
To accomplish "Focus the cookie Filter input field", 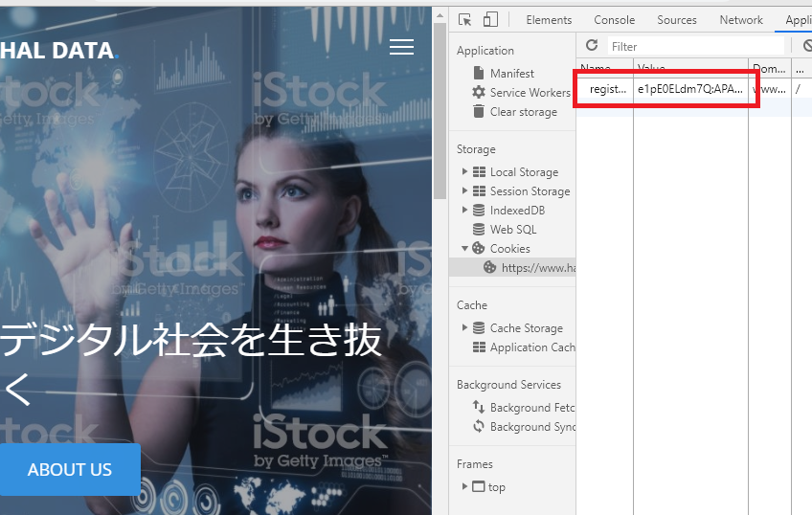I will pyautogui.click(x=696, y=46).
